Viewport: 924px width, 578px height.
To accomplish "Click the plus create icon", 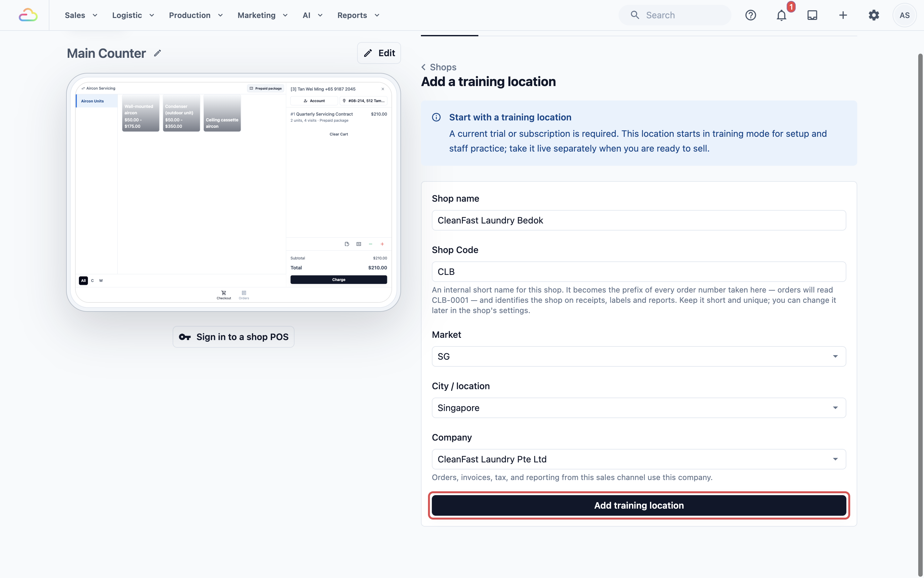I will pyautogui.click(x=843, y=15).
